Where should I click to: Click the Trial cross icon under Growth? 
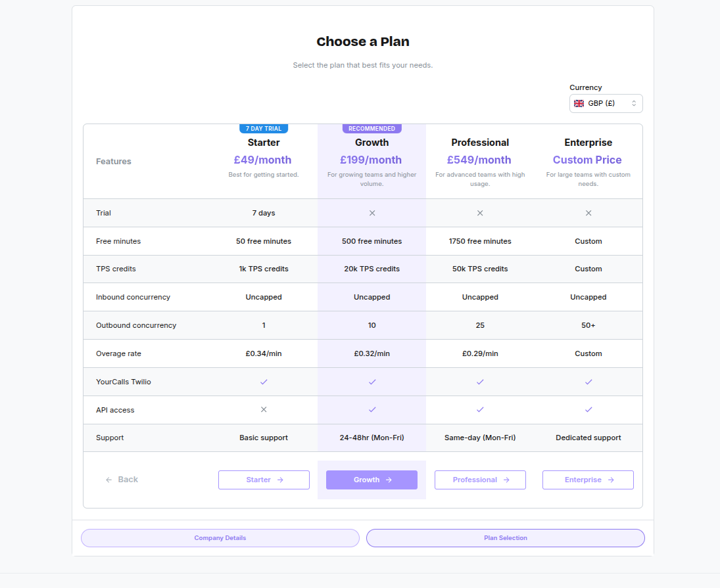[x=372, y=213]
